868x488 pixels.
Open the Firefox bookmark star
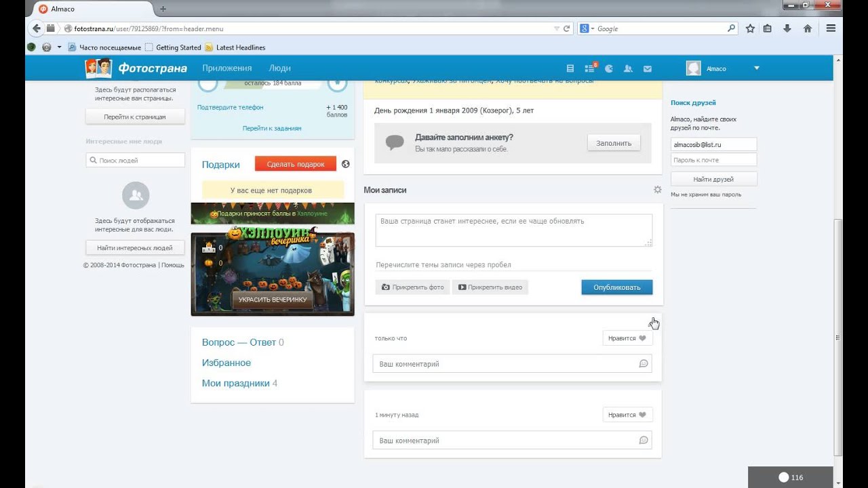click(750, 28)
